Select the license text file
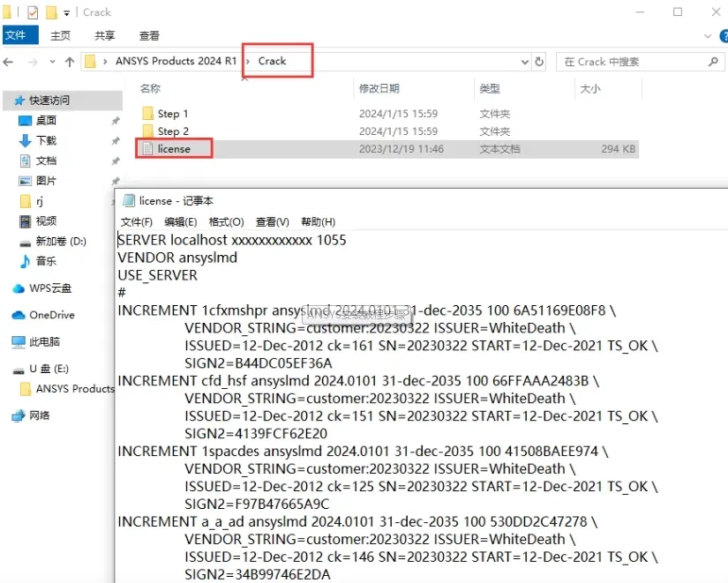Image resolution: width=728 pixels, height=583 pixels. coord(174,149)
